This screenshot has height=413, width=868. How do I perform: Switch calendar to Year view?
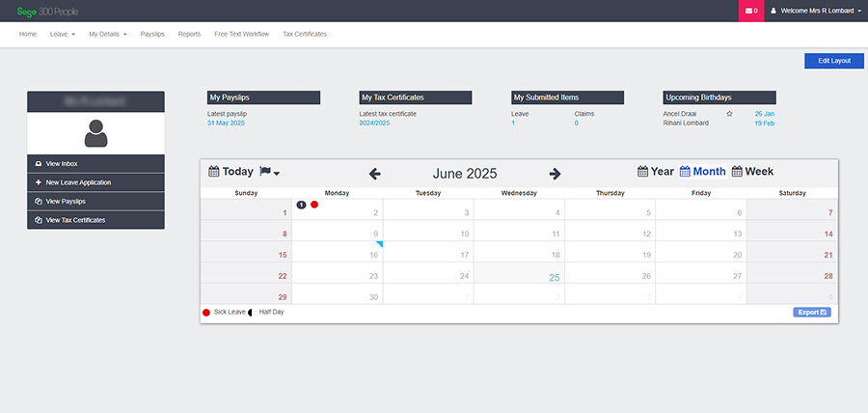(x=656, y=172)
